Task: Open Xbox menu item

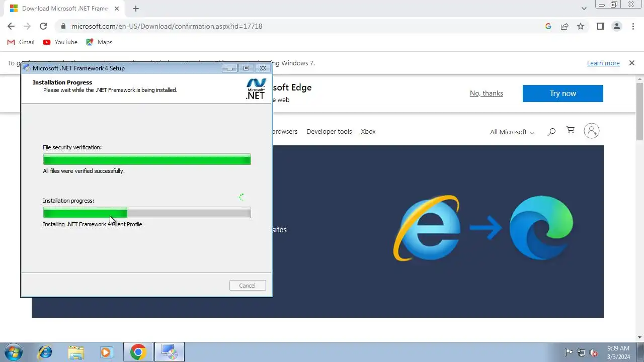Action: click(368, 131)
